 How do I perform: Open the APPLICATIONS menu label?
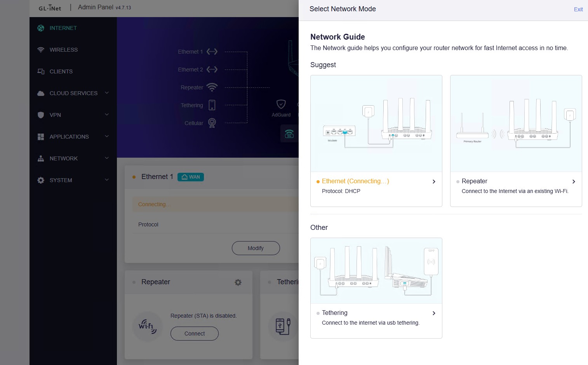click(x=69, y=137)
